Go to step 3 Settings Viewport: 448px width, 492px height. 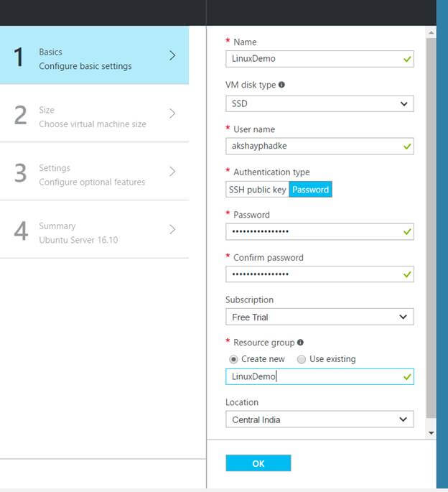(92, 175)
